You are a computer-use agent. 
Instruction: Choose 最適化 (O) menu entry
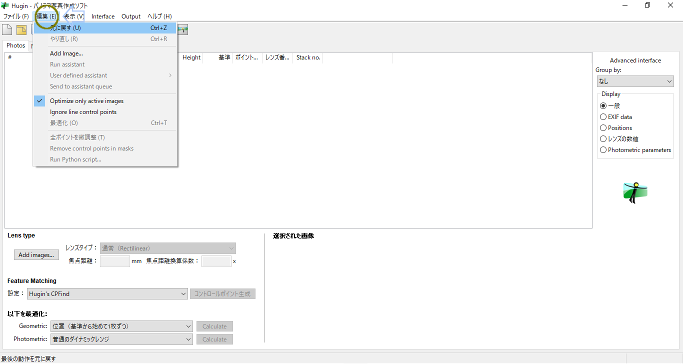pos(105,123)
